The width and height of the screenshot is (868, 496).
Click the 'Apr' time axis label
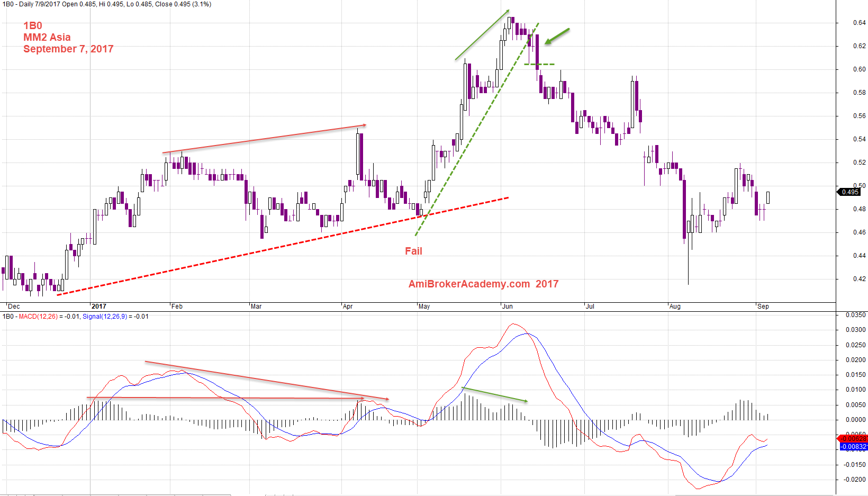pos(348,306)
